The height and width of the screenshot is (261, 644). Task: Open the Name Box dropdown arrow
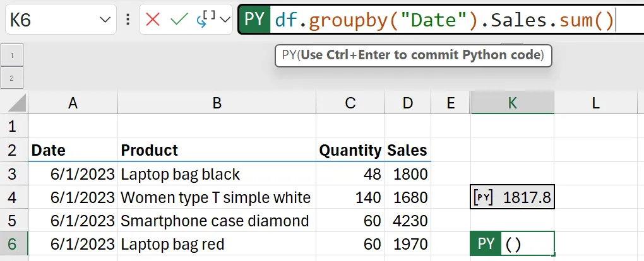(x=105, y=20)
